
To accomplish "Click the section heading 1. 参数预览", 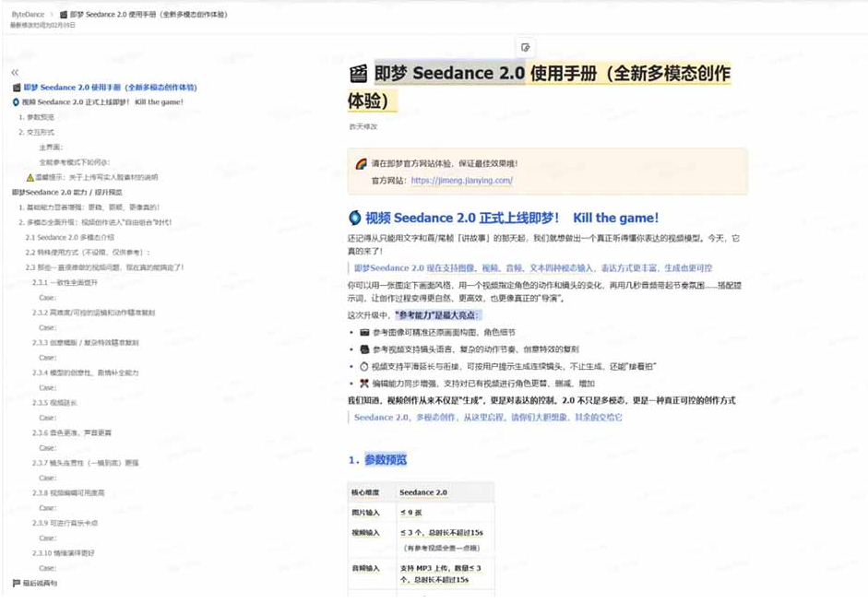I will click(377, 460).
